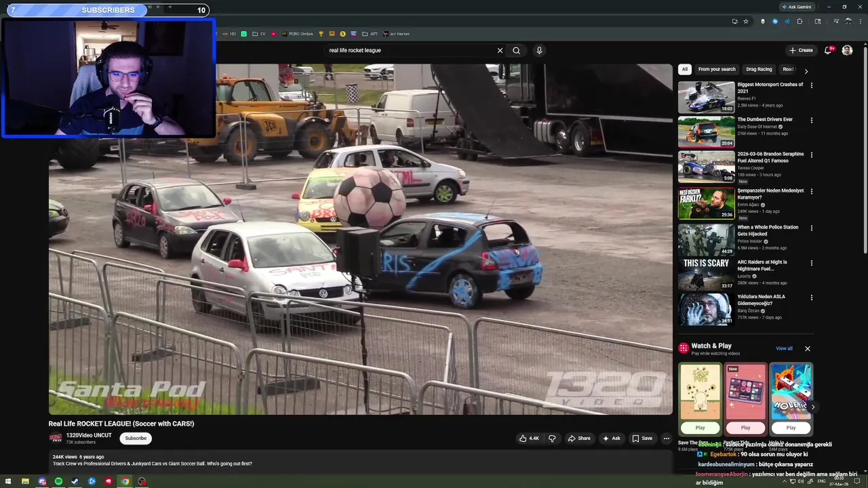Image resolution: width=868 pixels, height=488 pixels.
Task: Open the PUBG Umbra bookmark
Action: [x=297, y=34]
